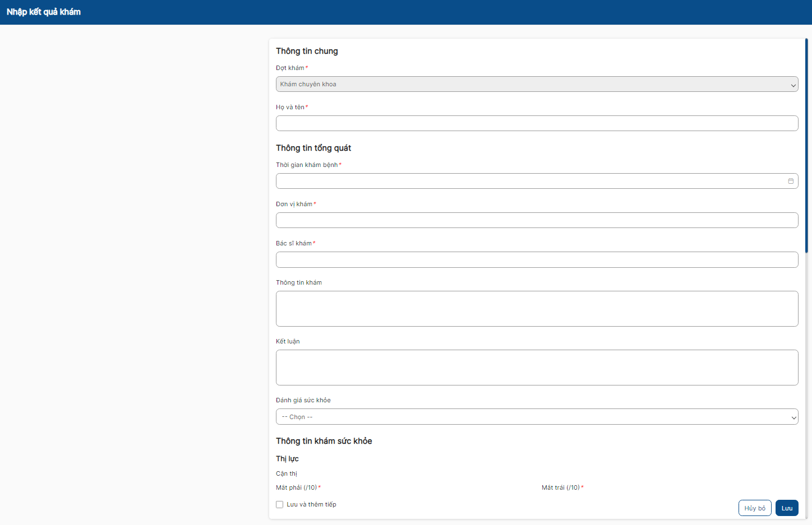
Task: Click the form's vertical scrollbar
Action: (x=806, y=146)
